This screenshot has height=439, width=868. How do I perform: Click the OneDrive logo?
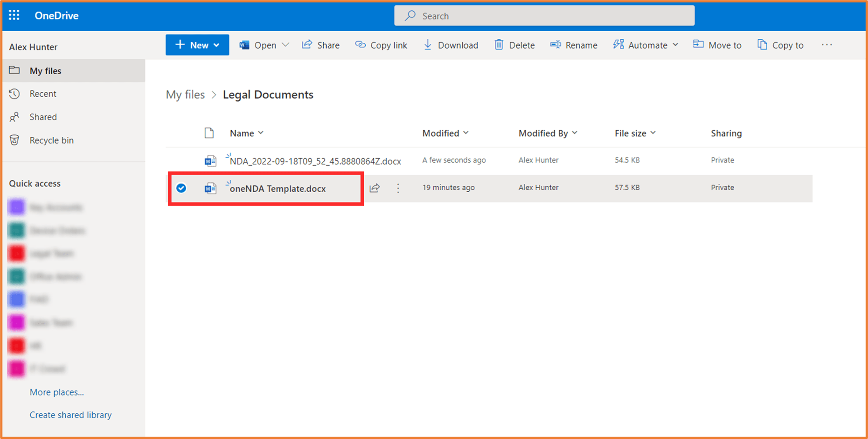click(x=56, y=15)
